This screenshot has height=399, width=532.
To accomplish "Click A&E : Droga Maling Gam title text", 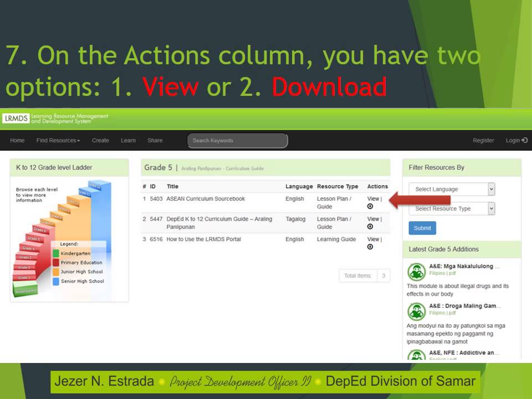I will coord(465,306).
